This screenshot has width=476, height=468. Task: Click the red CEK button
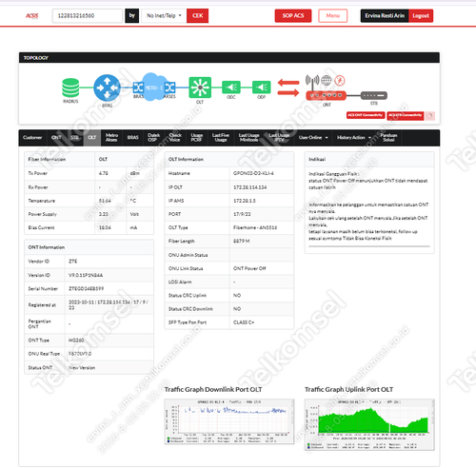click(197, 15)
